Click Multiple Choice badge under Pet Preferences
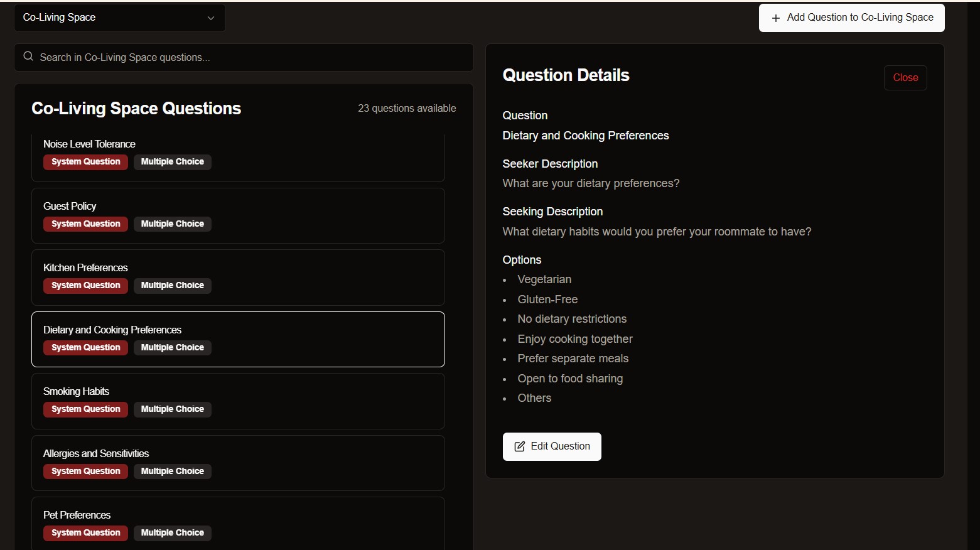This screenshot has height=550, width=980. tap(172, 533)
